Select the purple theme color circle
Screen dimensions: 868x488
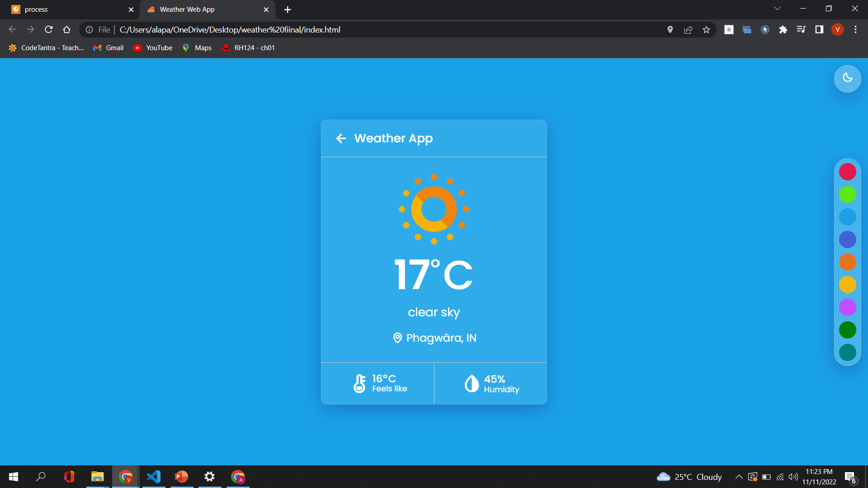847,307
